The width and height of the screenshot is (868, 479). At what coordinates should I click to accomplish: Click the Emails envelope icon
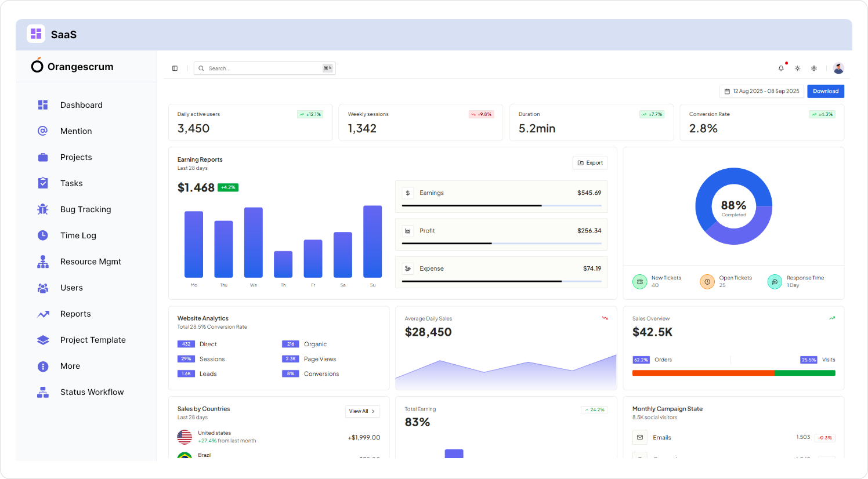pos(640,437)
